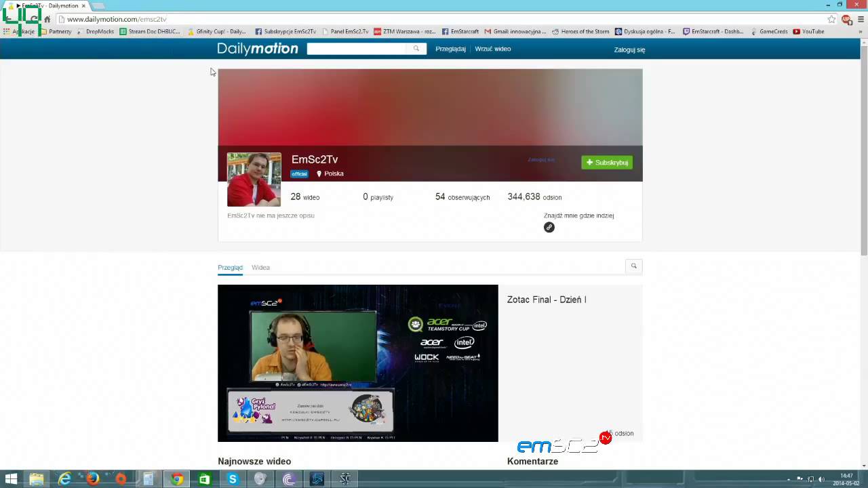The height and width of the screenshot is (488, 868).
Task: Switch to Chrome in taskbar
Action: coord(176,479)
